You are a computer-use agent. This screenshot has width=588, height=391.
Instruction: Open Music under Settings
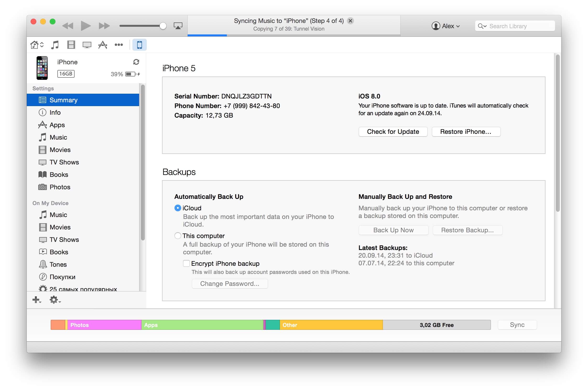click(x=83, y=137)
